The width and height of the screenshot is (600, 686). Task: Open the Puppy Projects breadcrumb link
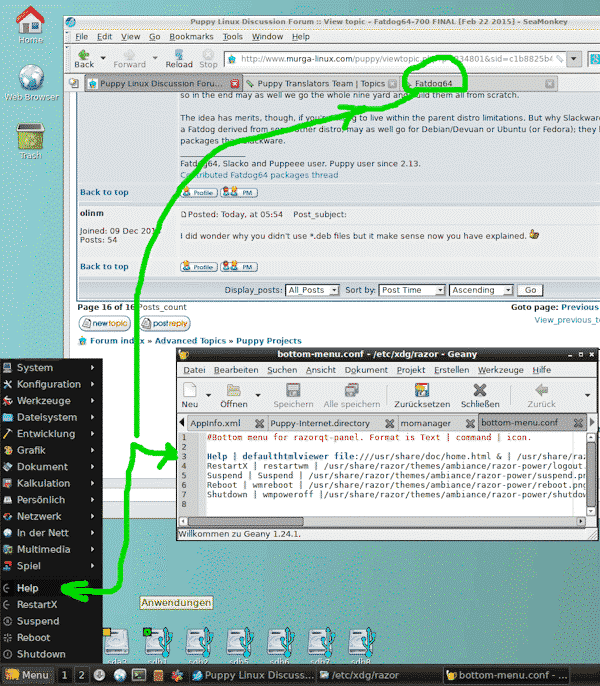[x=269, y=341]
